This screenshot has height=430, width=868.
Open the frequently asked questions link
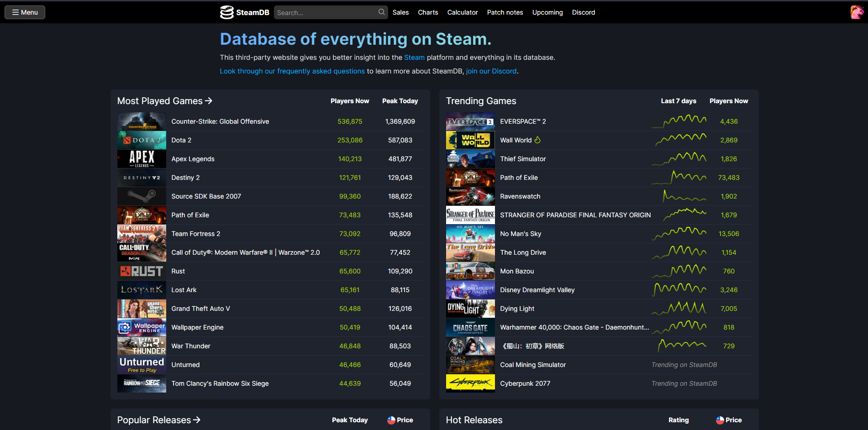point(292,71)
